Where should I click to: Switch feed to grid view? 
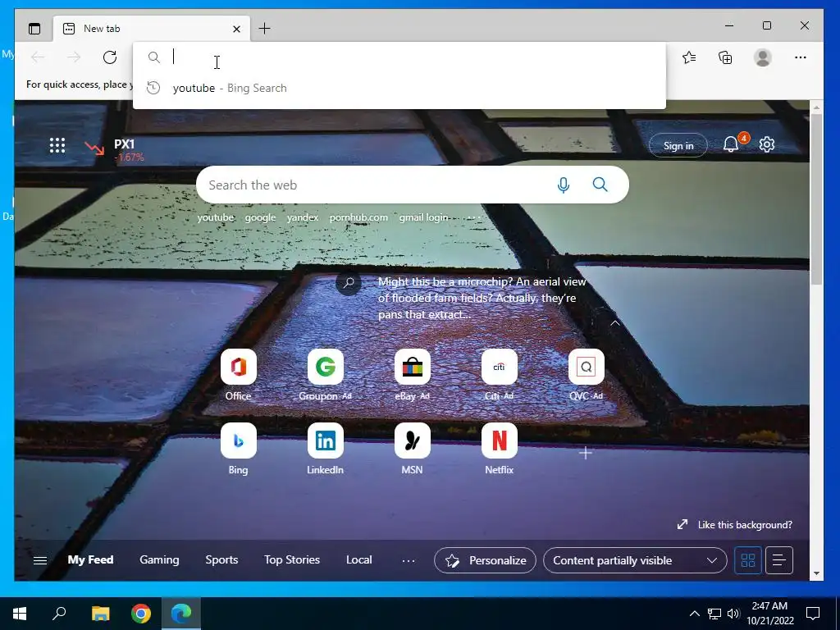748,560
